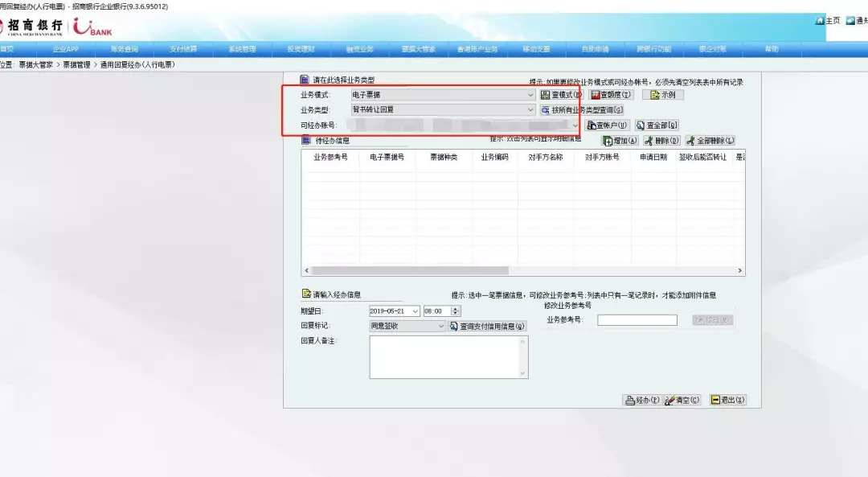Viewport: 868px width, 477px height.
Task: Click the 业务参考号 input field
Action: 637,320
